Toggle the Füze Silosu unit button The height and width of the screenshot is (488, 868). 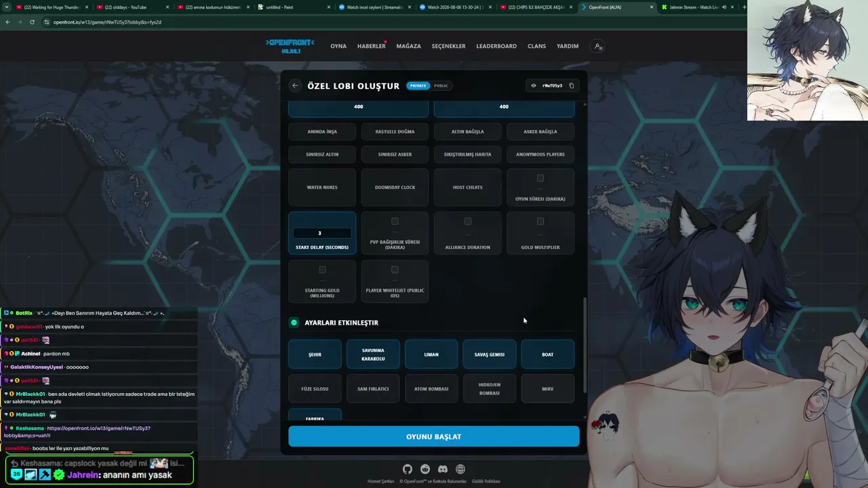click(x=315, y=389)
